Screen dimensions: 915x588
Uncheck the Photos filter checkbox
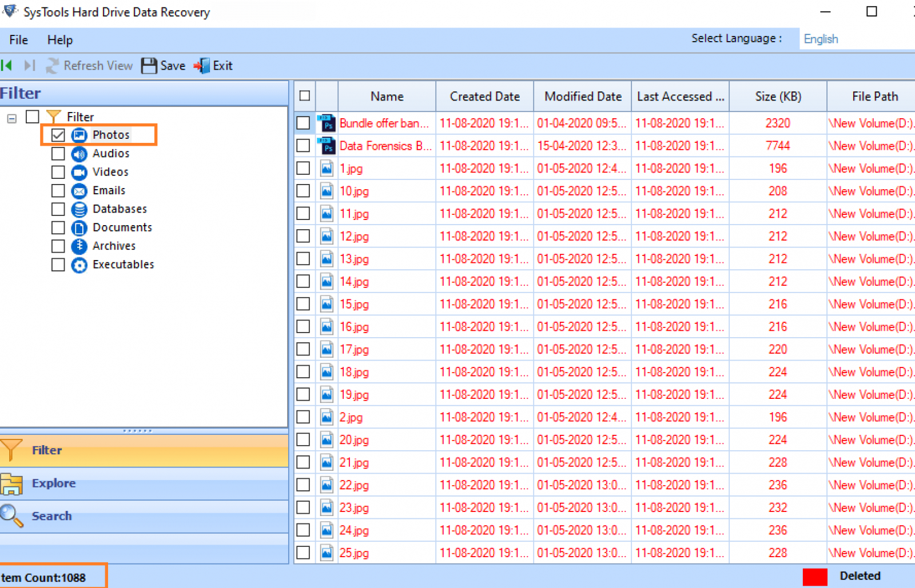click(58, 135)
